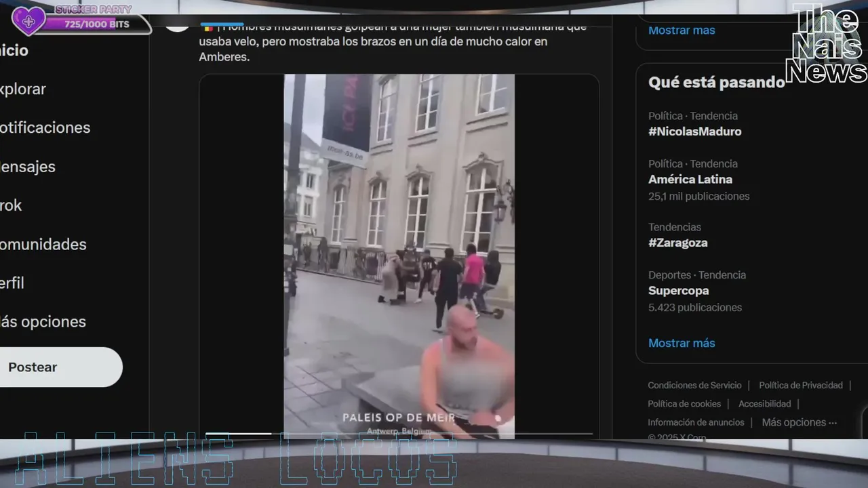Viewport: 868px width, 488px height.
Task: Open Accesibilidad footer link
Action: pos(765,403)
